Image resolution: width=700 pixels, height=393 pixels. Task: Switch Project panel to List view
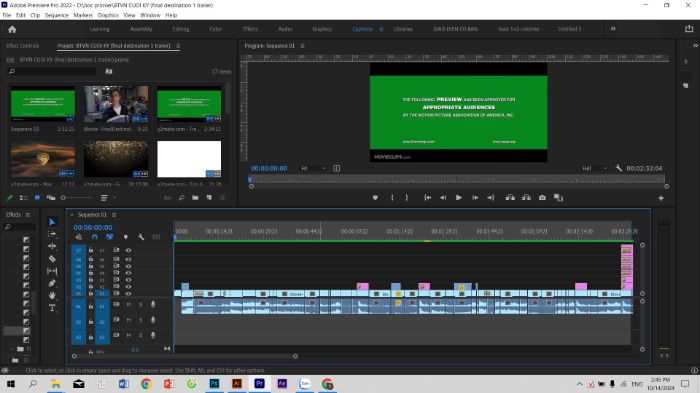23,197
